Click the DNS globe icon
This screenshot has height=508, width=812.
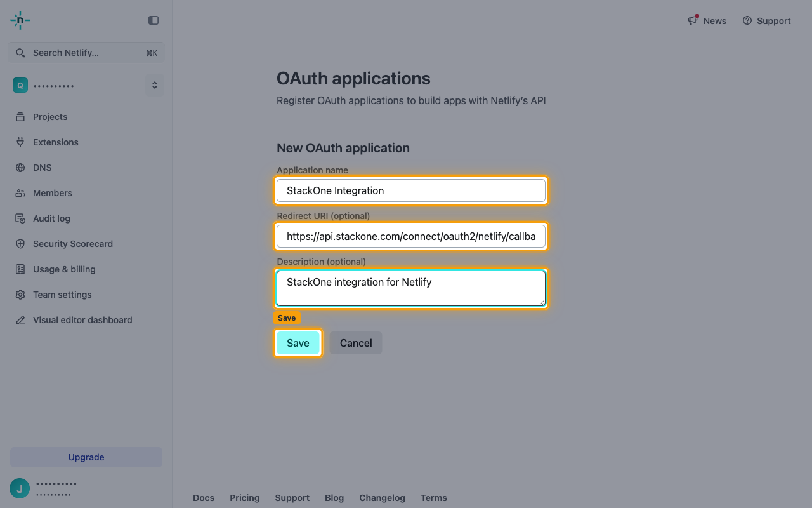[x=20, y=168]
